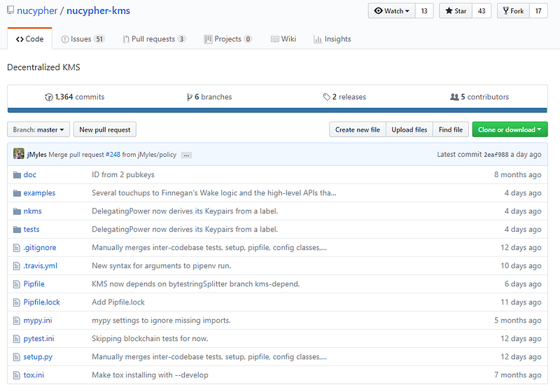Switch to the Issues tab

tap(83, 39)
